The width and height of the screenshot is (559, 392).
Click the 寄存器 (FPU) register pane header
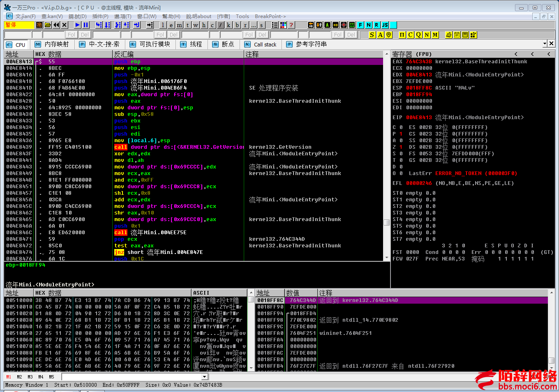[x=412, y=54]
